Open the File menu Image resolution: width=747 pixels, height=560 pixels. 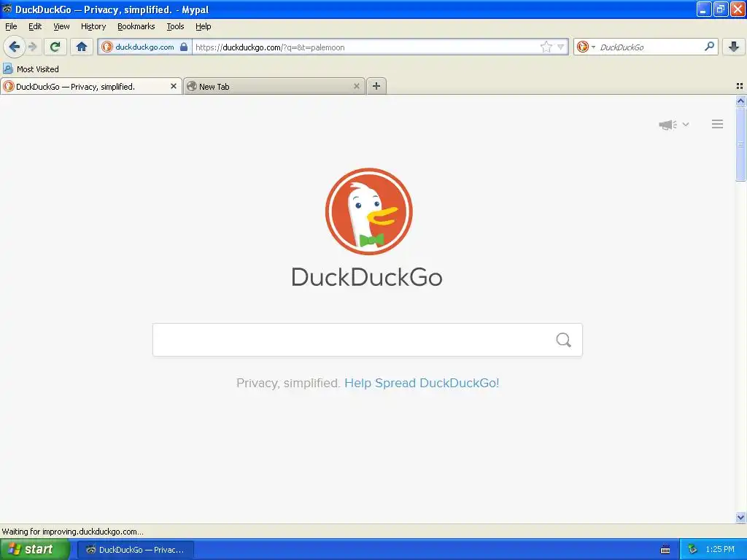[x=11, y=27]
